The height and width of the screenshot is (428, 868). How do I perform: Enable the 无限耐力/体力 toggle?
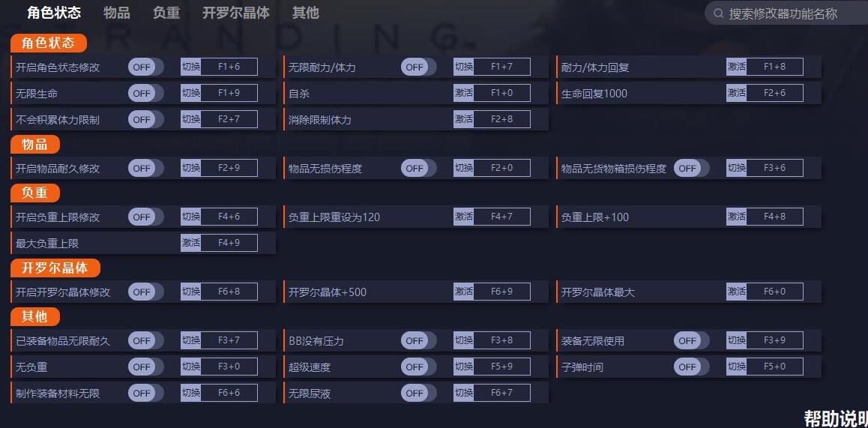(418, 67)
